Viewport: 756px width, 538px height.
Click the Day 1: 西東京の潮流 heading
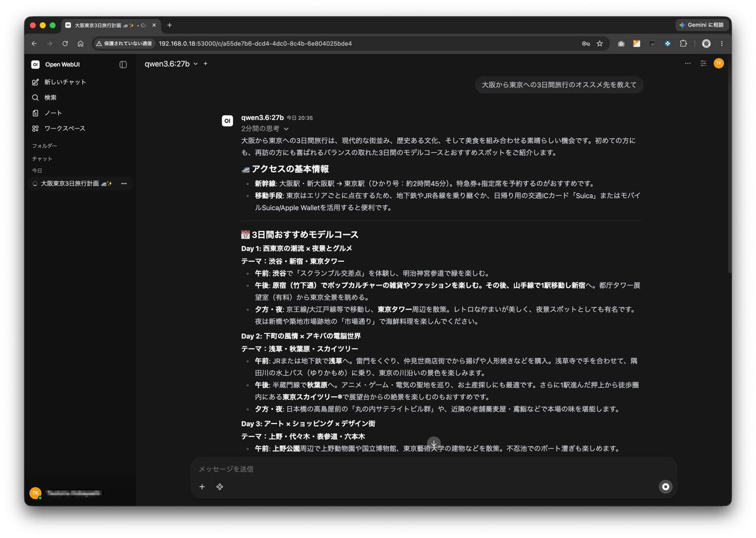pos(296,249)
